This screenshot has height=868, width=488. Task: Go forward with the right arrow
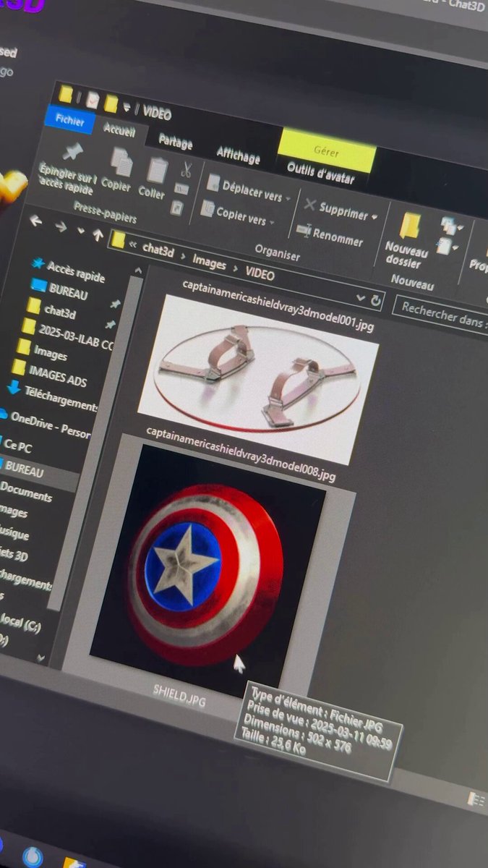pyautogui.click(x=61, y=226)
